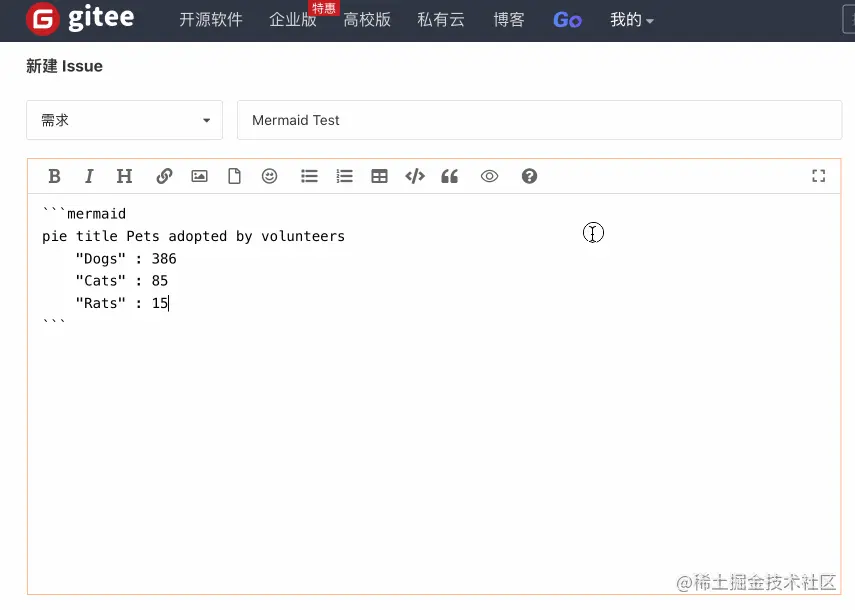The height and width of the screenshot is (610, 855).
Task: Toggle markdown preview with the eye icon
Action: [x=490, y=176]
